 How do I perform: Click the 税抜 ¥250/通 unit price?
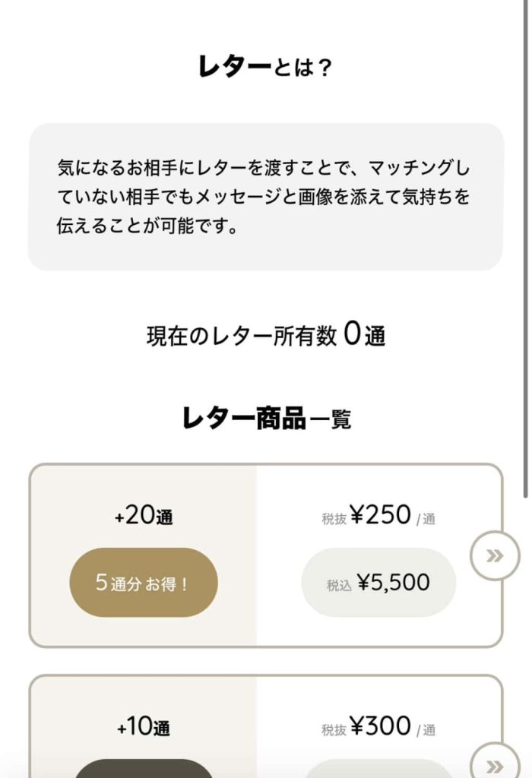(x=378, y=517)
